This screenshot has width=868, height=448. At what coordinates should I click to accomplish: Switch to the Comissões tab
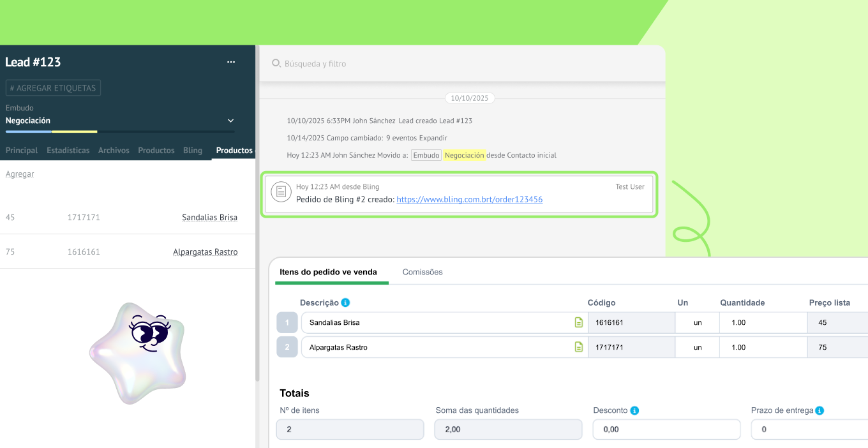tap(422, 272)
